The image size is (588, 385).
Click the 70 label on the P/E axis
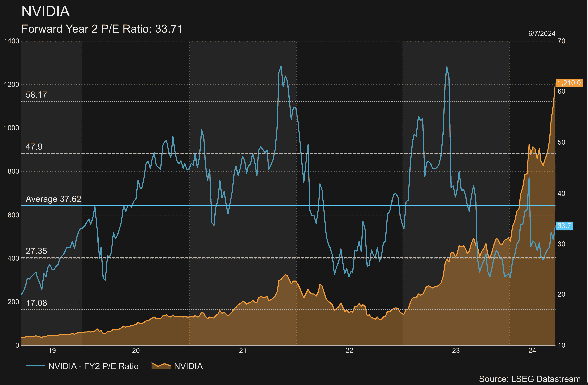[561, 41]
